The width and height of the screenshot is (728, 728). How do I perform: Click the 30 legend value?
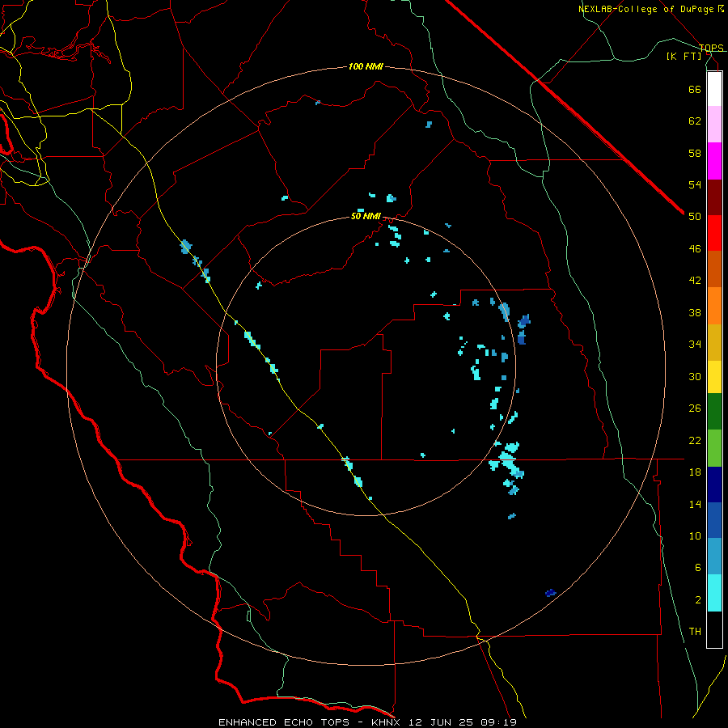point(695,376)
